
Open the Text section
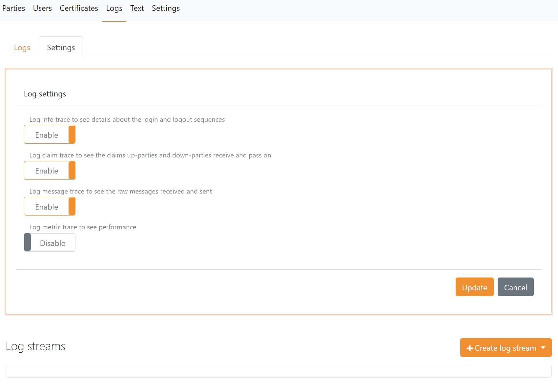point(137,8)
